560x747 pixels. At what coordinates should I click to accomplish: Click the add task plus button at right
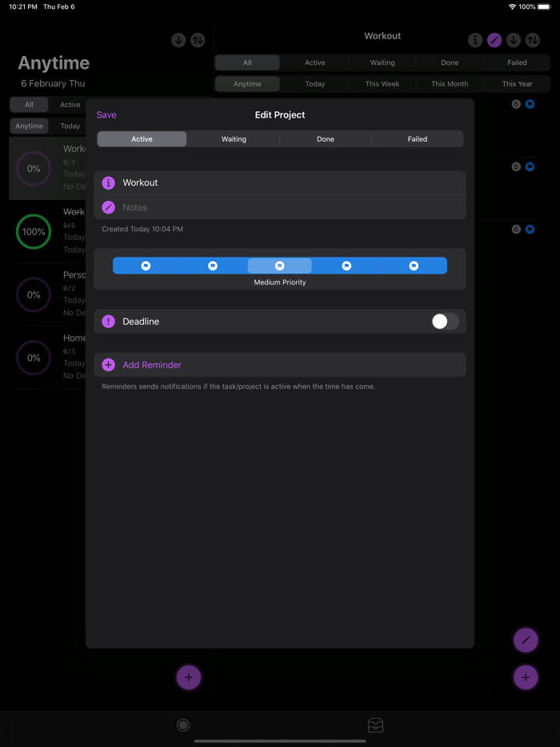pyautogui.click(x=526, y=677)
